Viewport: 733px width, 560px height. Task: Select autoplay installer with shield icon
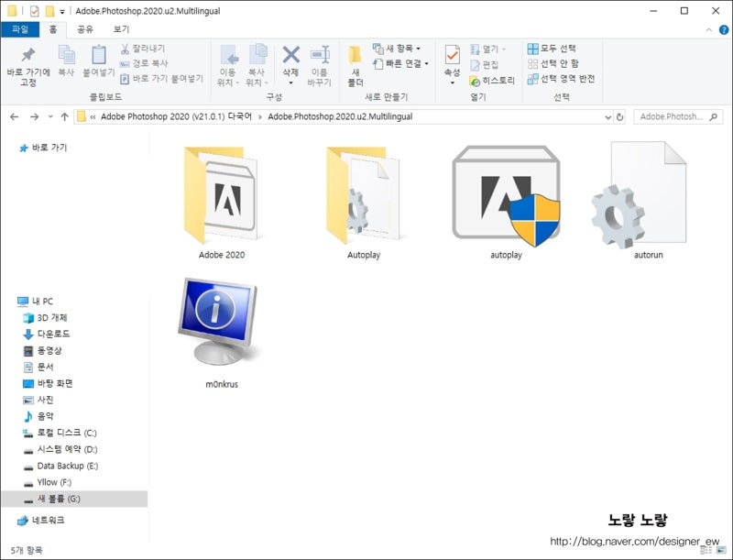(507, 203)
